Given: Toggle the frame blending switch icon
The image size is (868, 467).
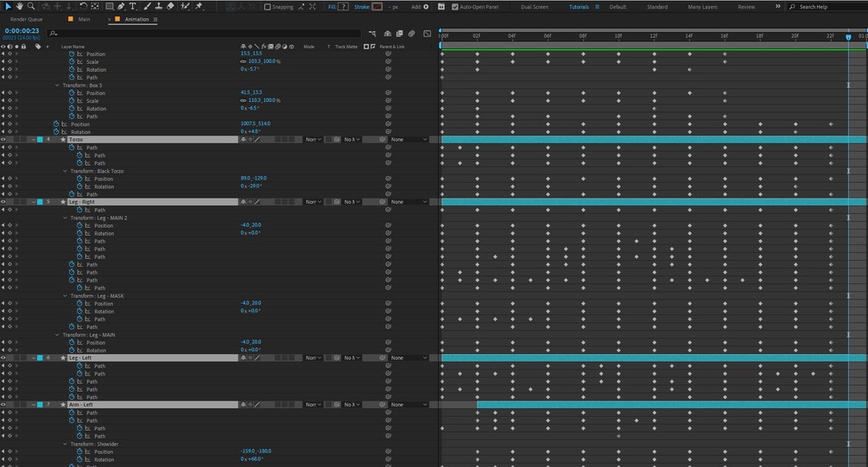Looking at the screenshot, I should click(x=399, y=34).
